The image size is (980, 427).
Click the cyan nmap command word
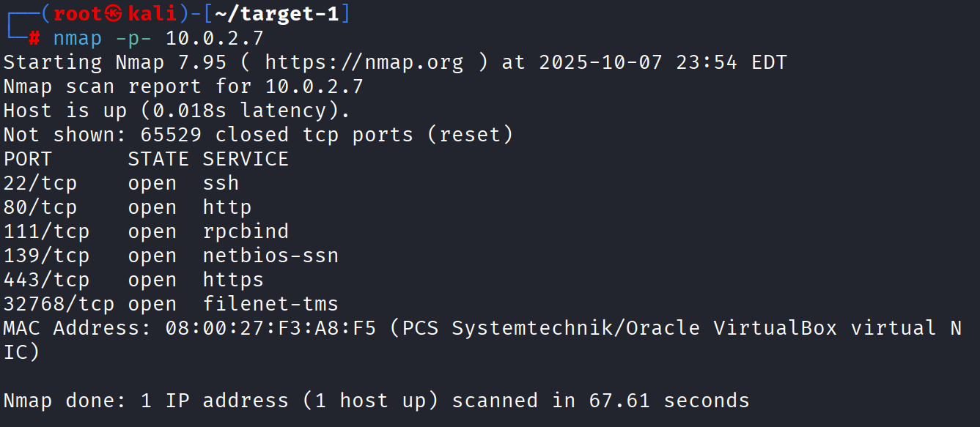pyautogui.click(x=77, y=38)
